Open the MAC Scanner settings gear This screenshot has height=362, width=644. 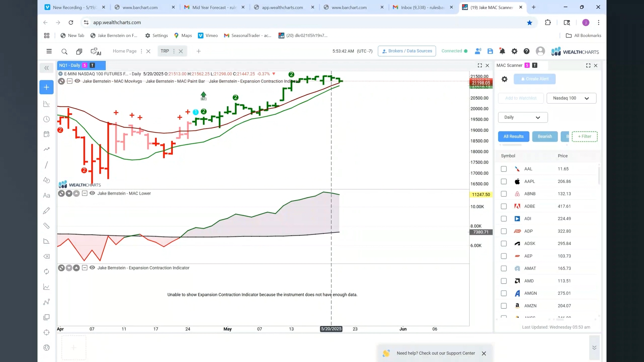point(504,79)
